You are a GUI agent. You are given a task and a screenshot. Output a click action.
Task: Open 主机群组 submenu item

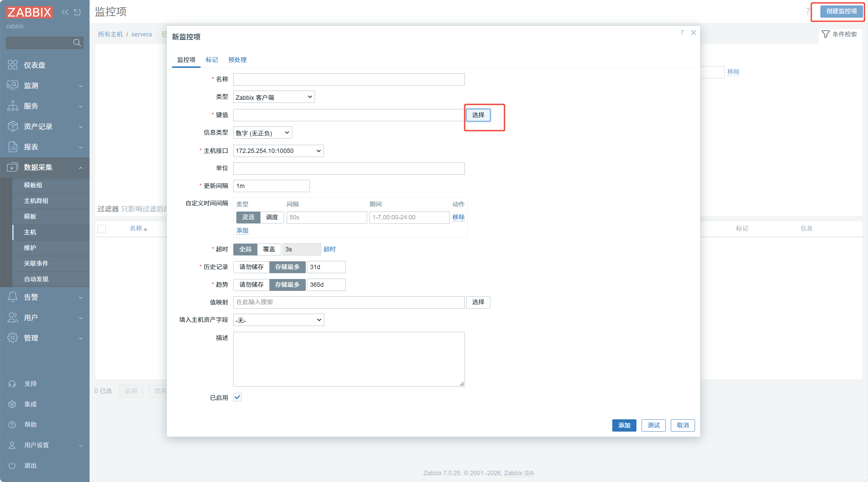[51, 201]
